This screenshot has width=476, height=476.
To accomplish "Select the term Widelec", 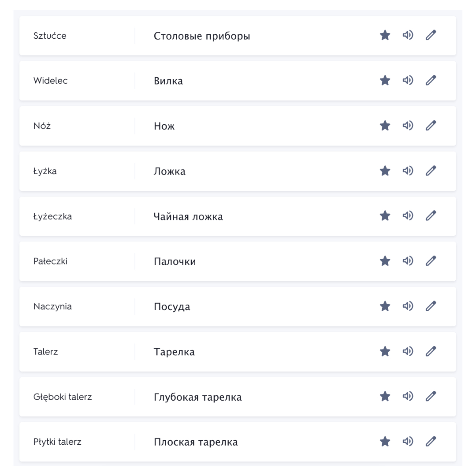I will (51, 81).
